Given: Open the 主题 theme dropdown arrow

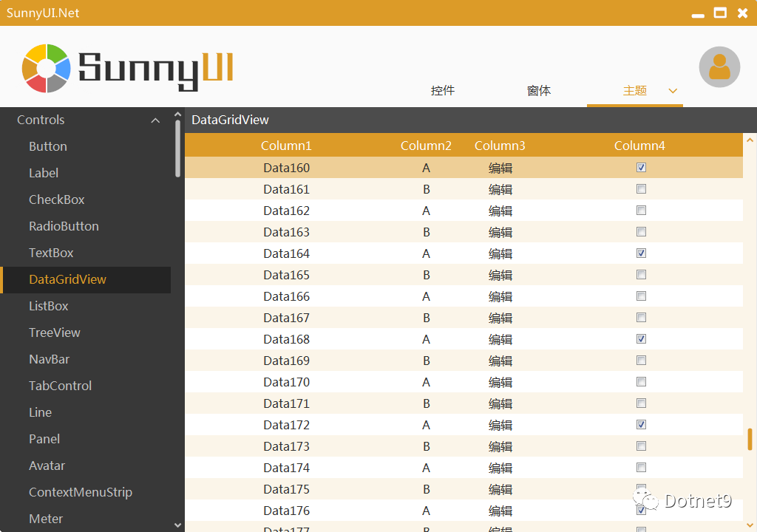Looking at the screenshot, I should coord(673,91).
